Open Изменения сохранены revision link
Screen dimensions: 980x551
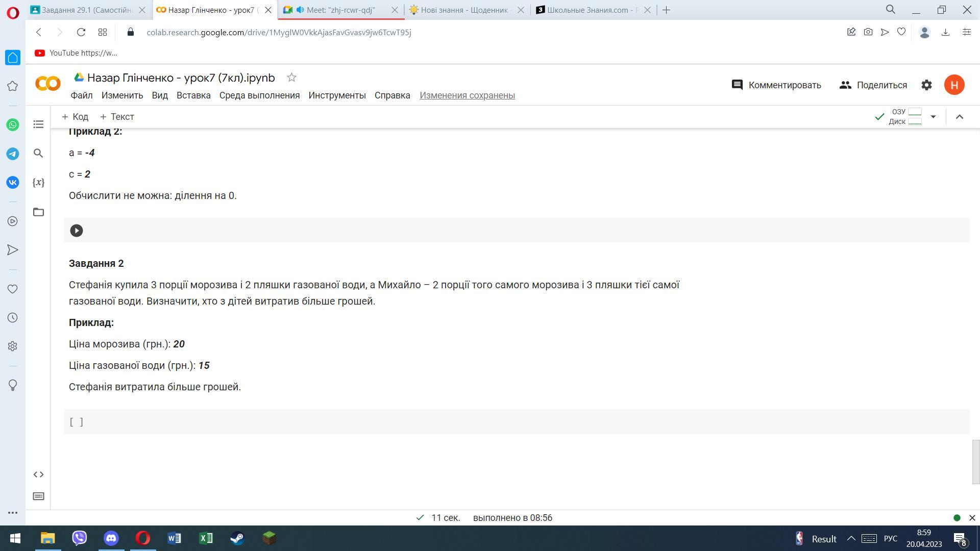click(467, 95)
